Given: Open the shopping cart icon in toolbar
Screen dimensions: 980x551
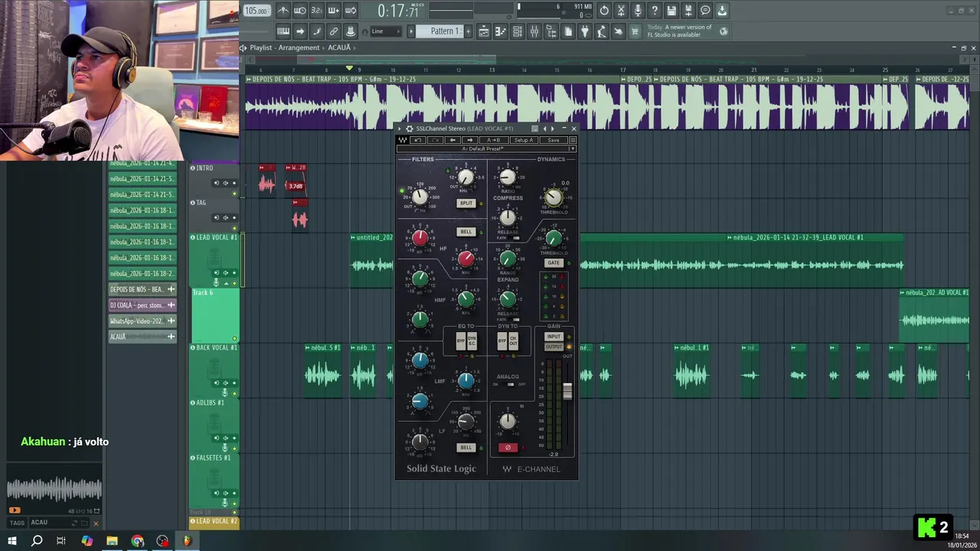Looking at the screenshot, I should pyautogui.click(x=634, y=31).
